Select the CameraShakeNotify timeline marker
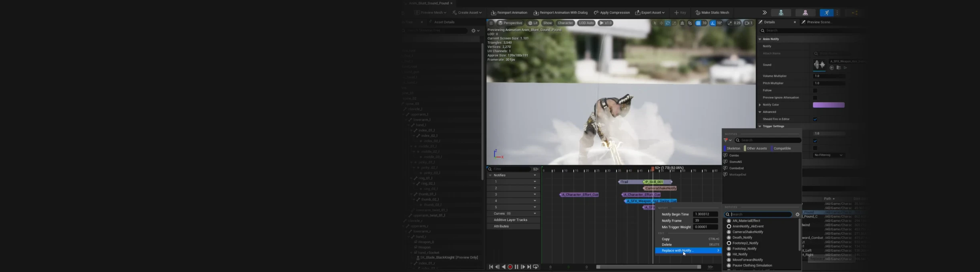This screenshot has height=272, width=980. tap(661, 188)
